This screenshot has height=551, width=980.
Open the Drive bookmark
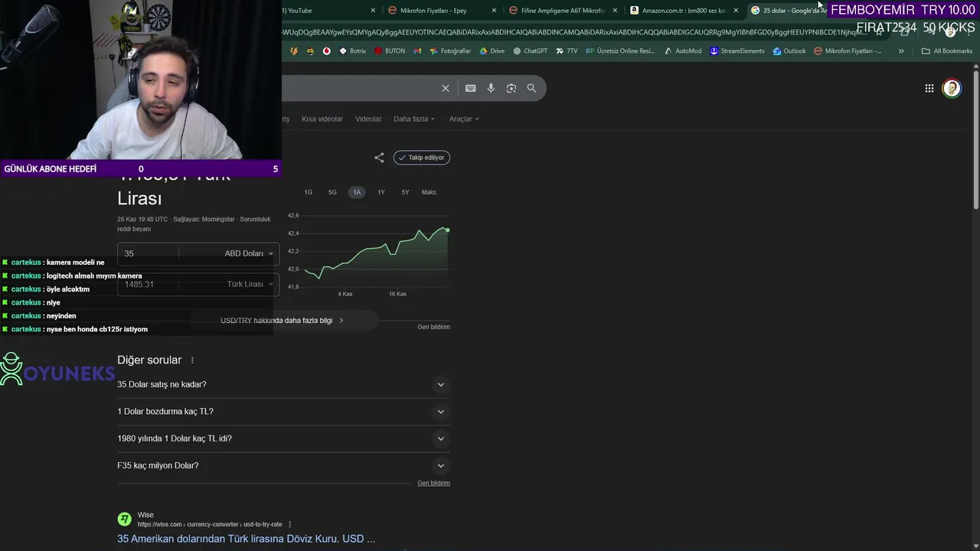(x=492, y=51)
